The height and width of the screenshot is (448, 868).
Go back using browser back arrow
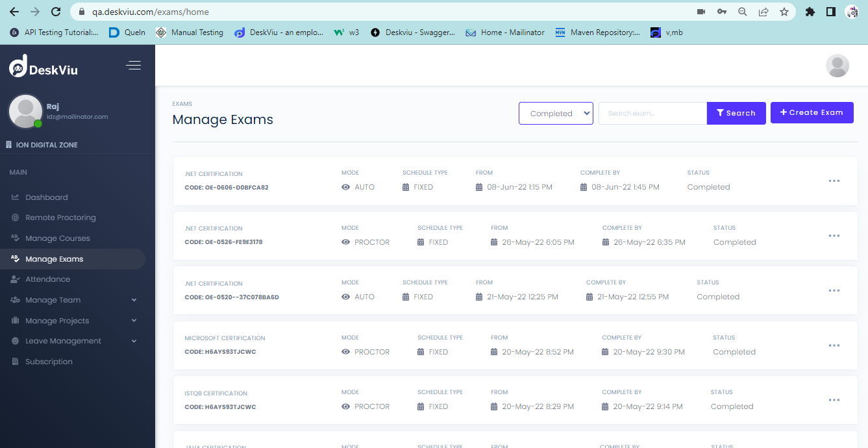coord(14,12)
